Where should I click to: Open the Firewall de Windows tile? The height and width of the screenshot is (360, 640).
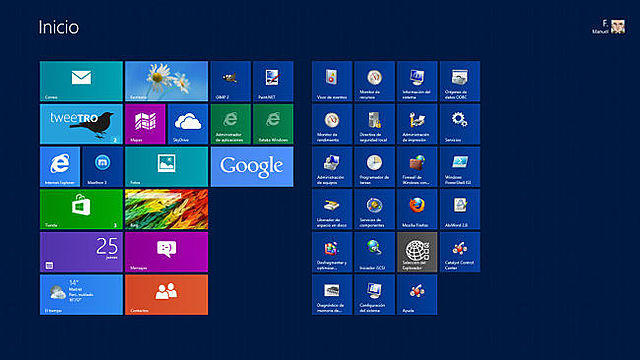[417, 167]
